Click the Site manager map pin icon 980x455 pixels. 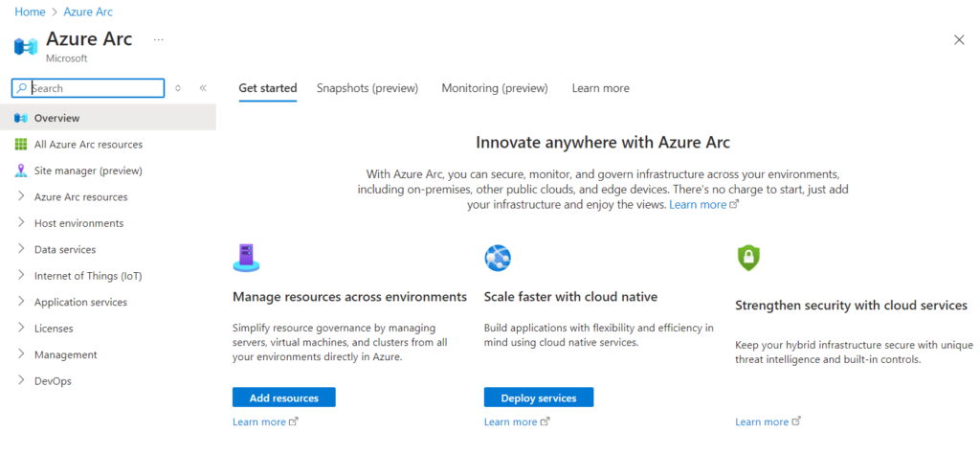[21, 171]
